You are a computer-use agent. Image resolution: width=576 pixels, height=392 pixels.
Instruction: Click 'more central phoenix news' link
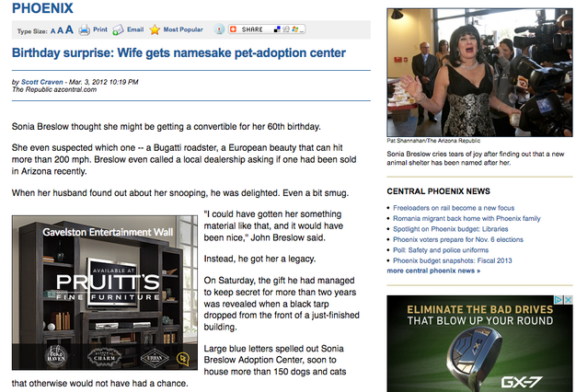(433, 271)
